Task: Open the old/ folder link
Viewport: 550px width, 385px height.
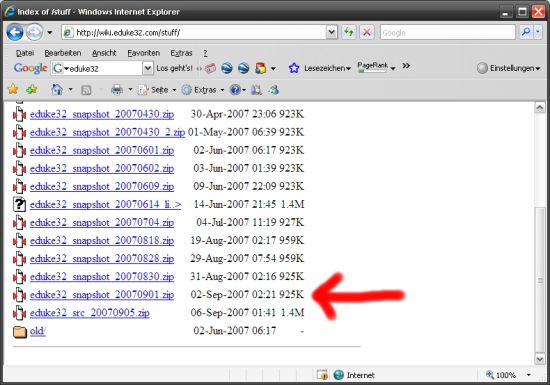Action: (x=38, y=331)
